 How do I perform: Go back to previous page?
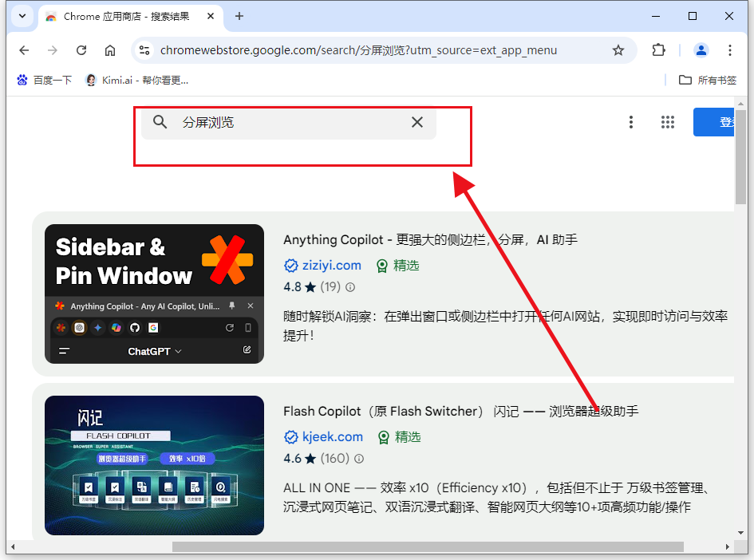[24, 50]
